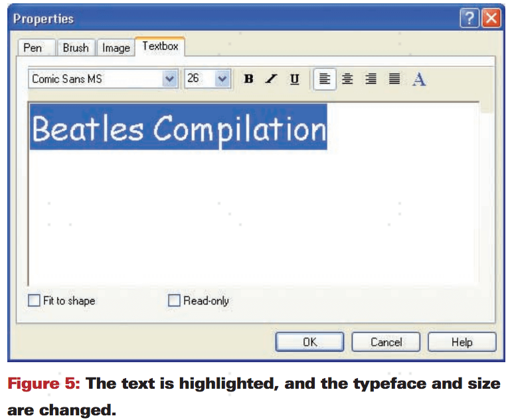This screenshot has width=510, height=420.
Task: Align text right
Action: (371, 79)
